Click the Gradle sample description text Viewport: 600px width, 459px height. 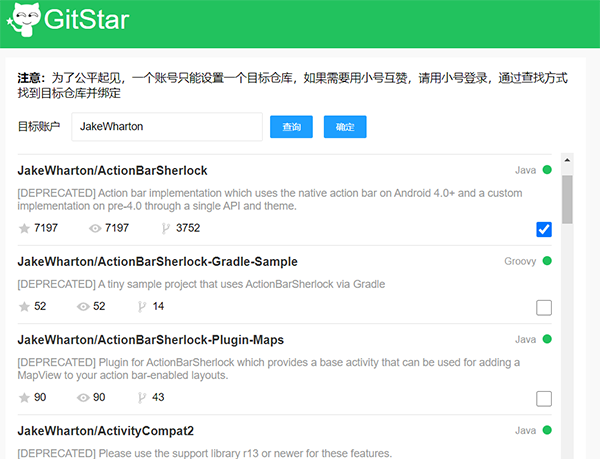pos(201,284)
